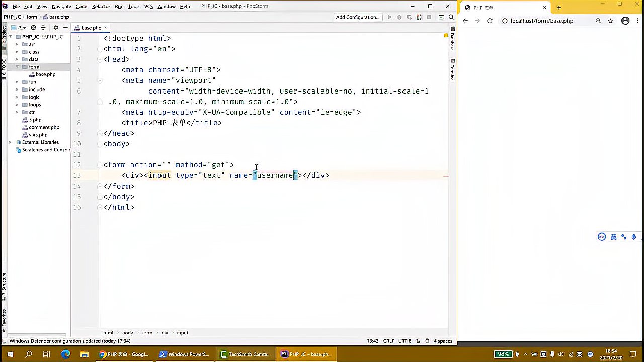Image resolution: width=644 pixels, height=362 pixels.
Task: Open the Navigate menu
Action: (x=61, y=6)
